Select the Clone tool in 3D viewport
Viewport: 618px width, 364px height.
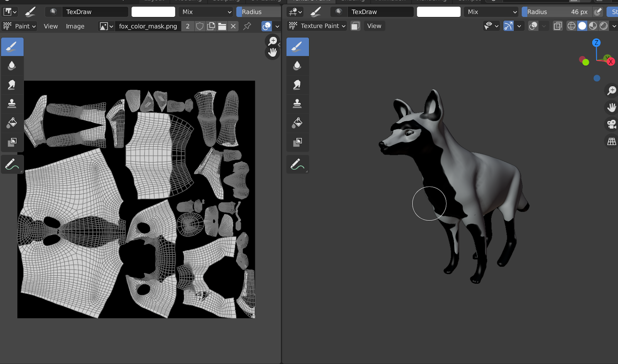point(297,103)
